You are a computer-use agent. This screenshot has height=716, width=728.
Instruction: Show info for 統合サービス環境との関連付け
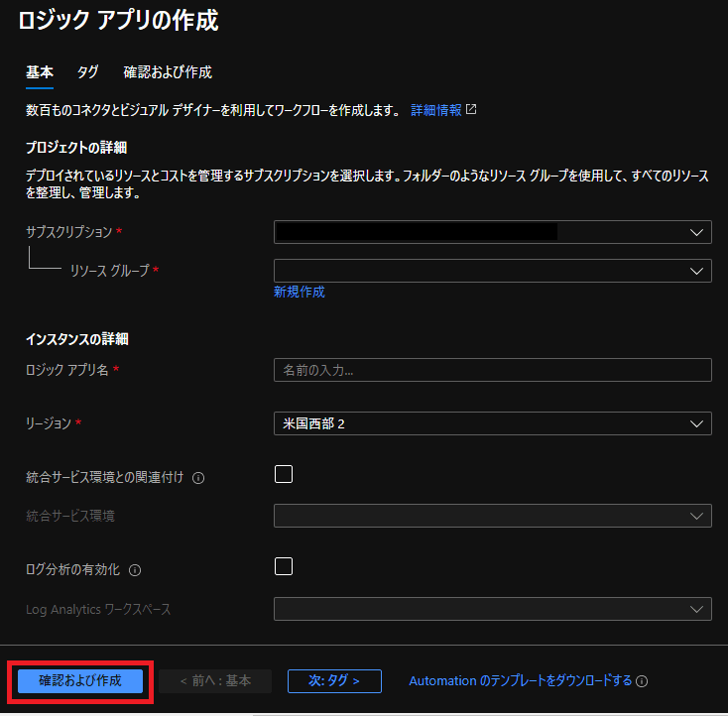point(198,478)
